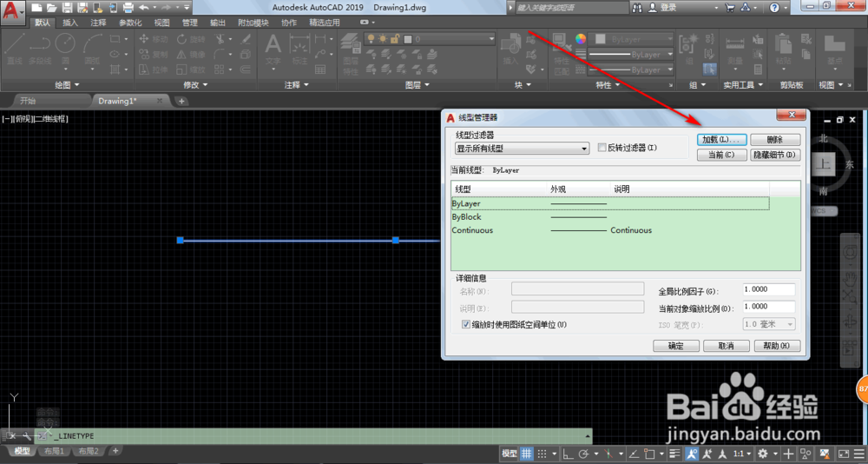Image resolution: width=868 pixels, height=464 pixels.
Task: Toggle object snap square icon in status bar
Action: (650, 454)
